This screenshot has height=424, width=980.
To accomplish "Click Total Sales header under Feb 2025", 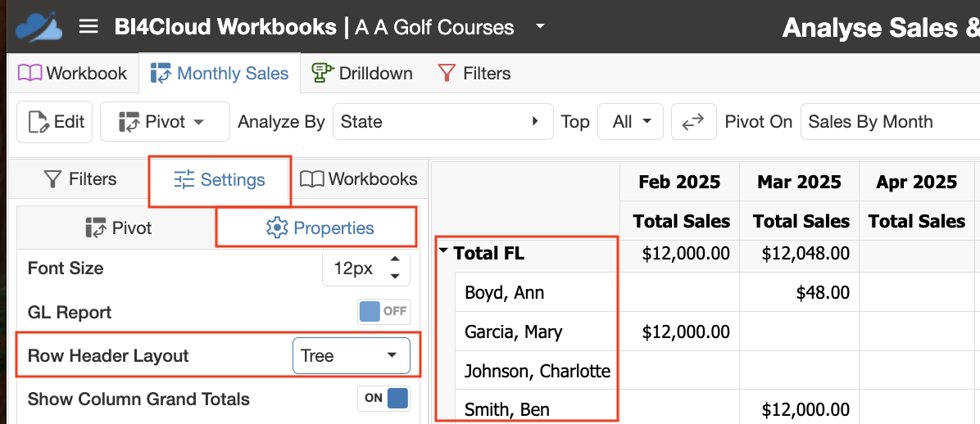I will 681,220.
